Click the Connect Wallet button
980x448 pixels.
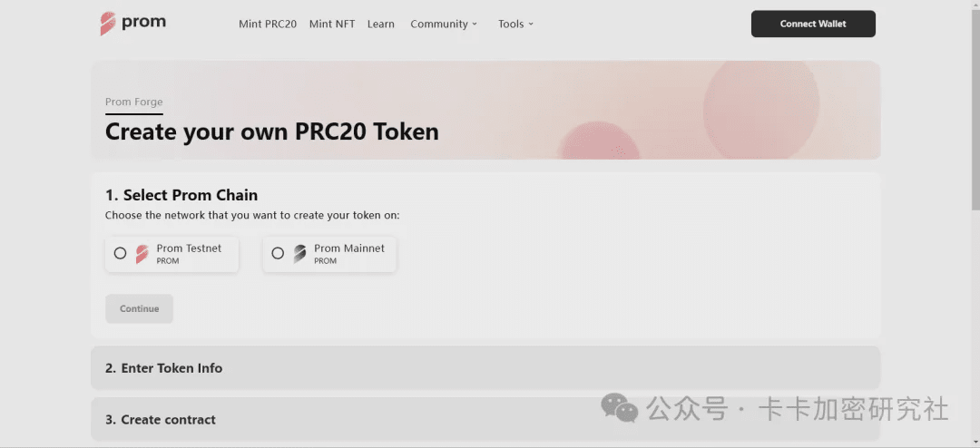(813, 24)
